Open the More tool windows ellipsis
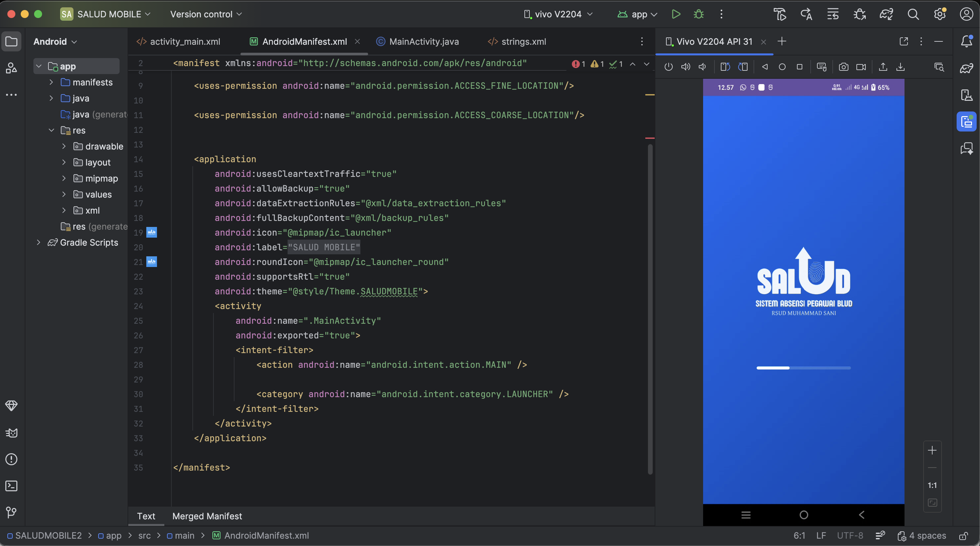The height and width of the screenshot is (546, 980). 11,95
